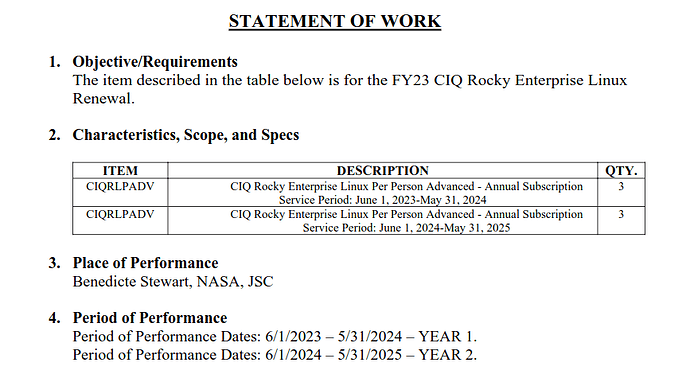Viewport: 690px width, 378px height.
Task: Click FY23 CIQ Rocky Enterprise Linux text
Action: tap(510, 80)
